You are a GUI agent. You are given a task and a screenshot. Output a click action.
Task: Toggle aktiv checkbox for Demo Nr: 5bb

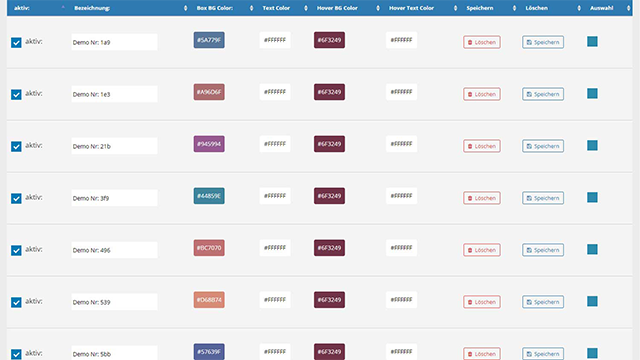(16, 354)
